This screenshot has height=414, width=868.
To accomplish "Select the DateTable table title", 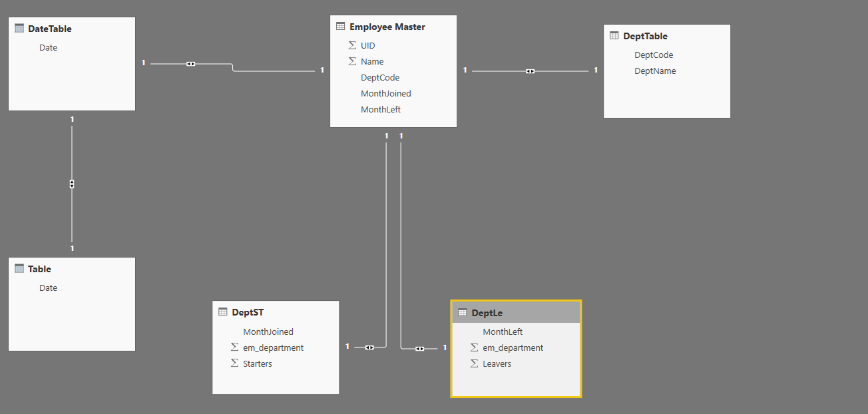I will [50, 29].
